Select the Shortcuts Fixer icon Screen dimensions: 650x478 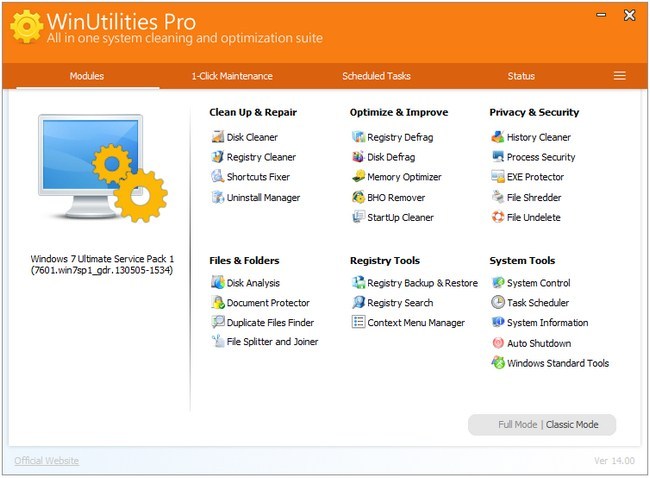(218, 176)
